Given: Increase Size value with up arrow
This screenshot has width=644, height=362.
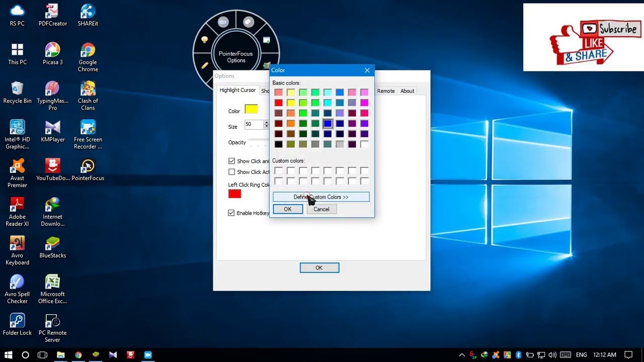Looking at the screenshot, I should click(x=267, y=122).
